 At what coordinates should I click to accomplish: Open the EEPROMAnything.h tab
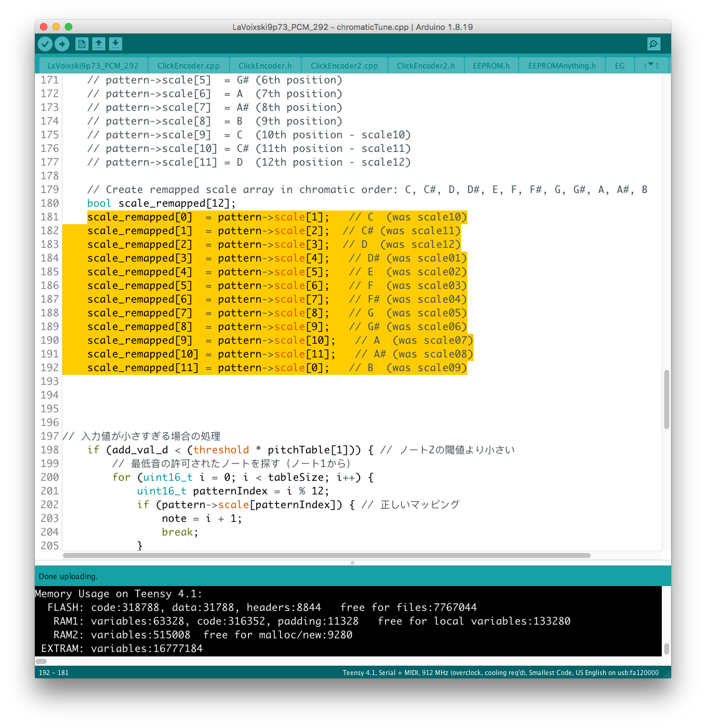click(561, 65)
